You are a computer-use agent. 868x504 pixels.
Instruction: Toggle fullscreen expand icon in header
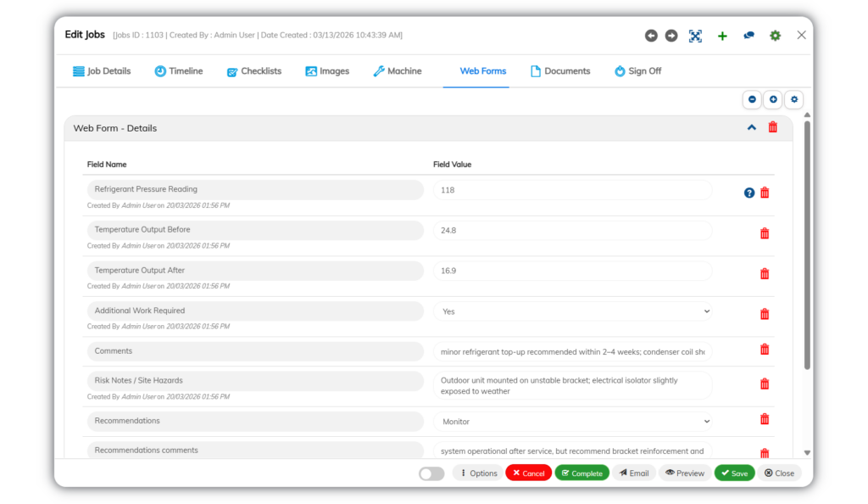coord(695,36)
